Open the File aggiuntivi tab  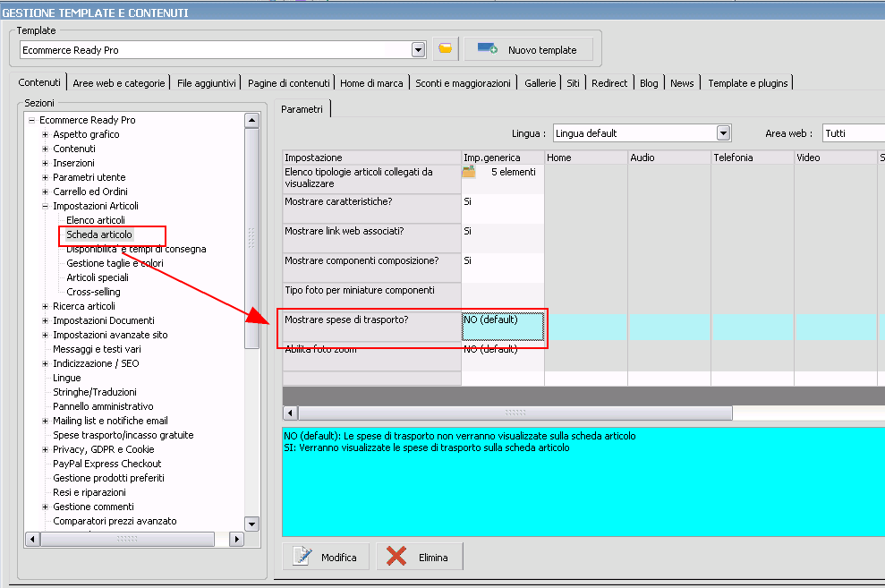[206, 83]
